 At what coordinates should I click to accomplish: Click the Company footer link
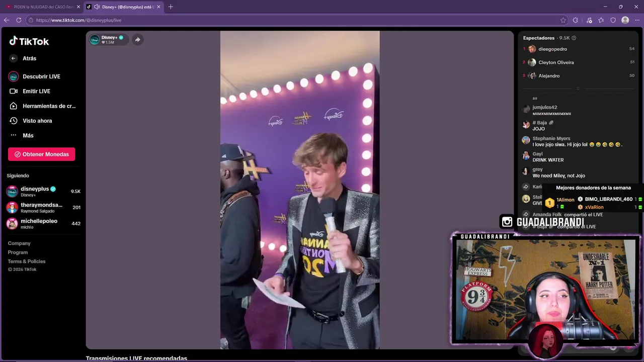19,243
